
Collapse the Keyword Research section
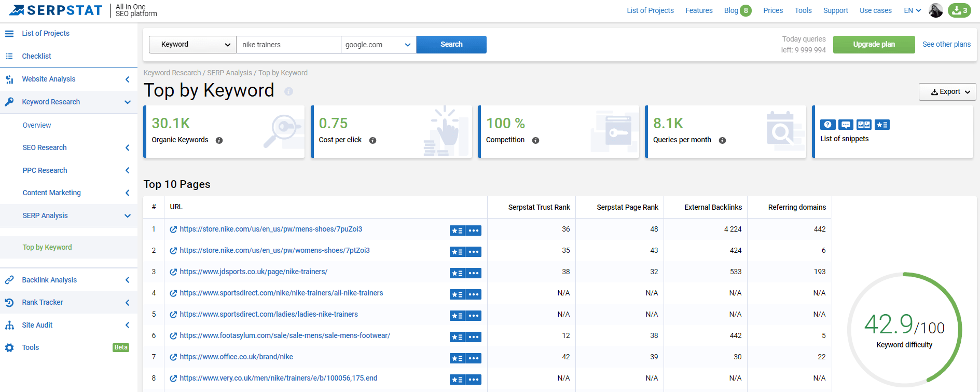tap(128, 102)
